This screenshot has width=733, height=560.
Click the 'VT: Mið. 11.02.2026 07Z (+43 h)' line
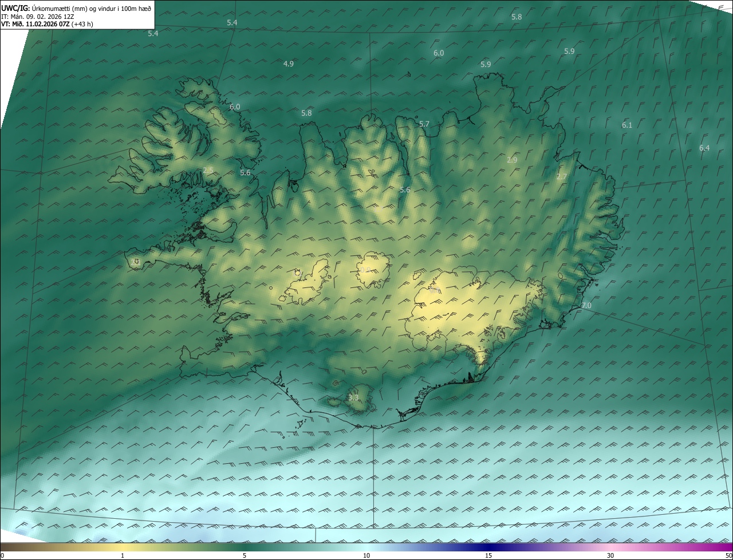pyautogui.click(x=47, y=24)
